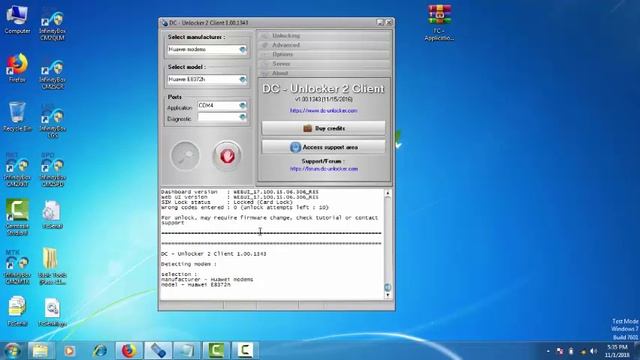Open the Windows Start menu
The height and width of the screenshot is (360, 640).
click(x=13, y=351)
